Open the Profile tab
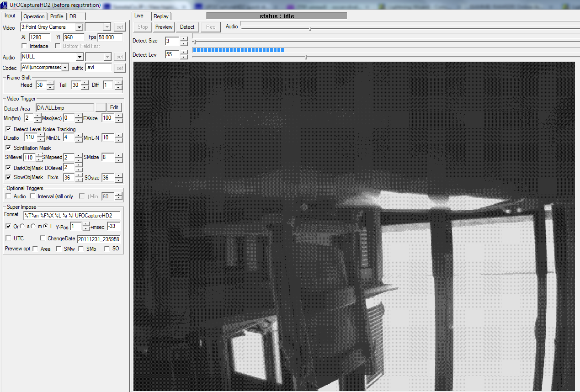 point(56,16)
